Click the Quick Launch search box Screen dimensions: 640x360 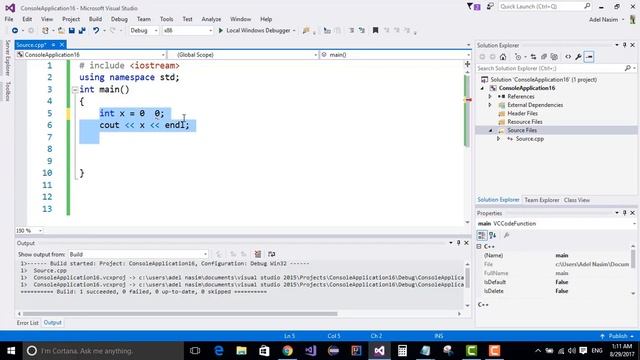click(545, 7)
